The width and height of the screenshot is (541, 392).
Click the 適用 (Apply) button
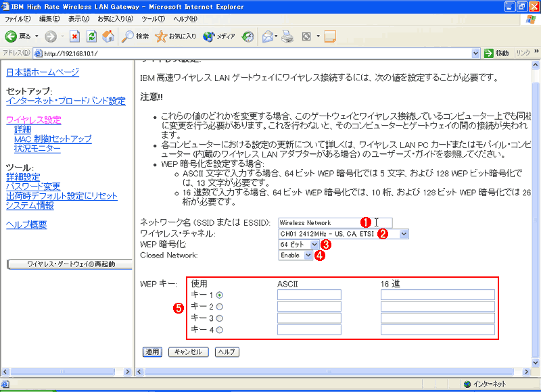point(152,352)
